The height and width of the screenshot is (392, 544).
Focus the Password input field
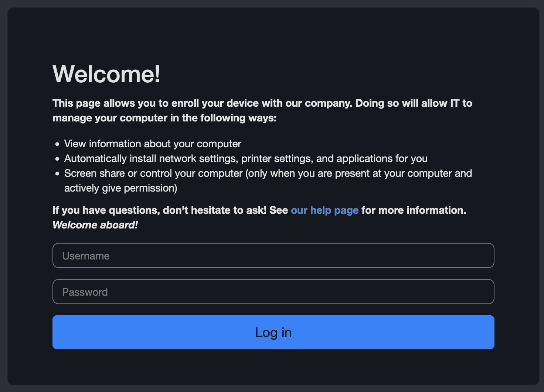point(273,292)
